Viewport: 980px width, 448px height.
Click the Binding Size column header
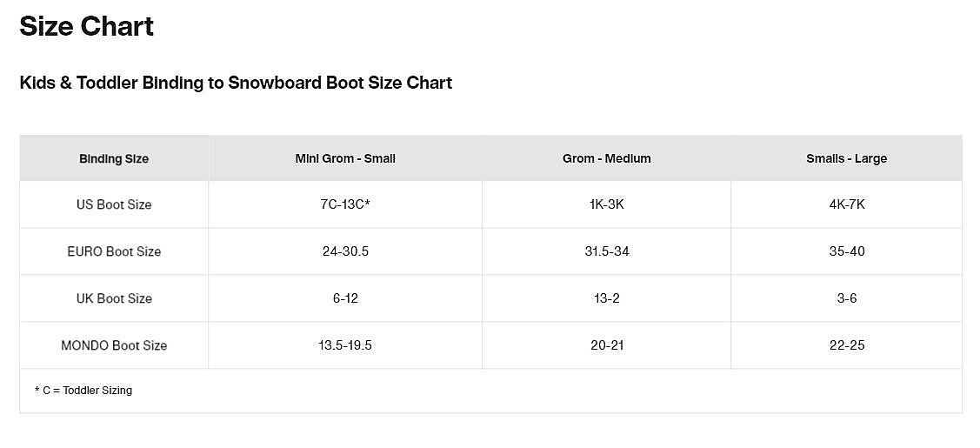(114, 158)
